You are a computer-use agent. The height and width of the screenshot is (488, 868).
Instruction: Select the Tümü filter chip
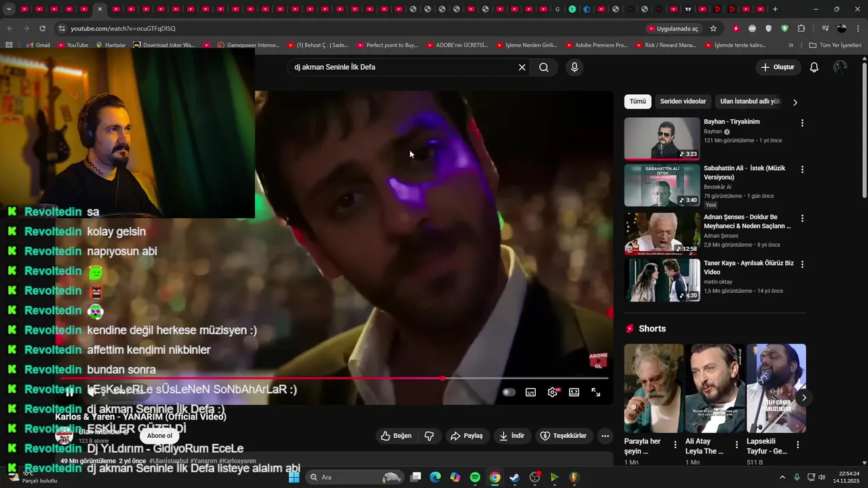pyautogui.click(x=637, y=102)
